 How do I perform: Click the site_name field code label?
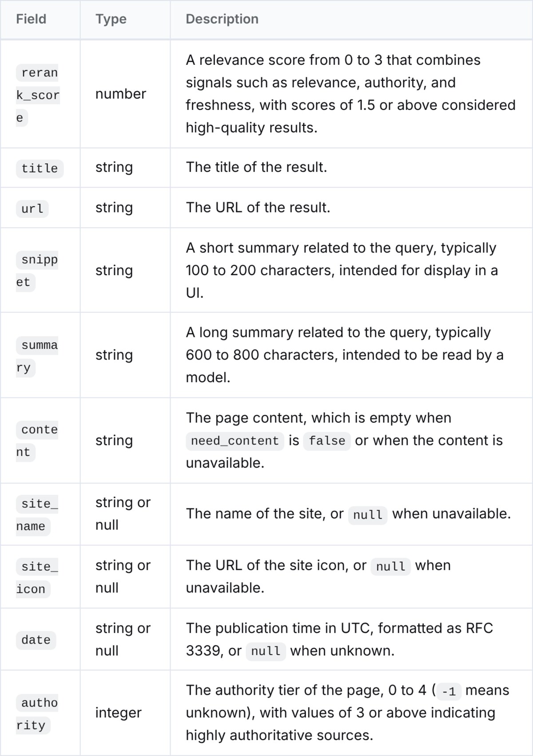[x=37, y=515]
